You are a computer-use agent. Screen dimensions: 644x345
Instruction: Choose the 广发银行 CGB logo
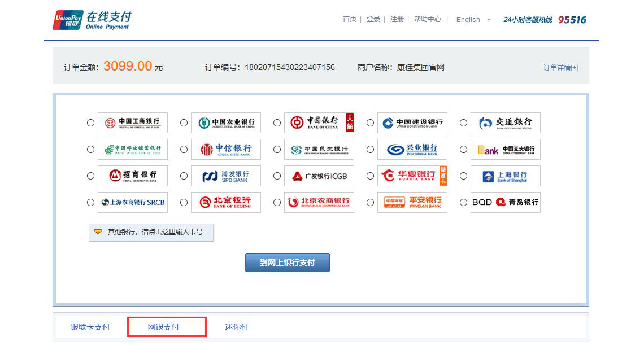tap(319, 176)
